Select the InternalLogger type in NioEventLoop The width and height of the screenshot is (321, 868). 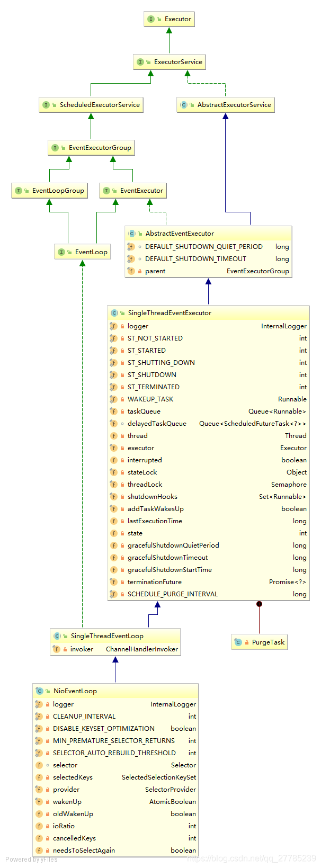(x=173, y=704)
